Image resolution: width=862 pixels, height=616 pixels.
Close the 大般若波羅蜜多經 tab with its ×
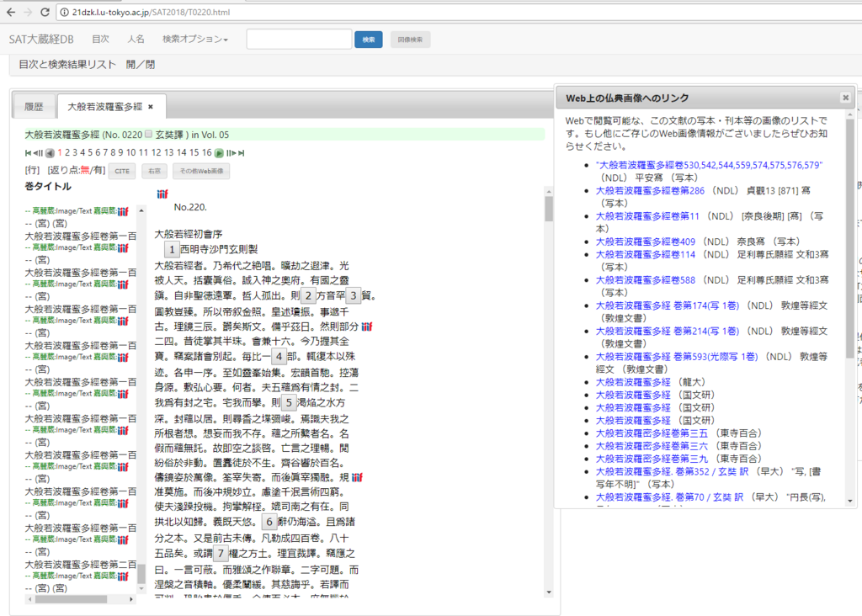150,107
